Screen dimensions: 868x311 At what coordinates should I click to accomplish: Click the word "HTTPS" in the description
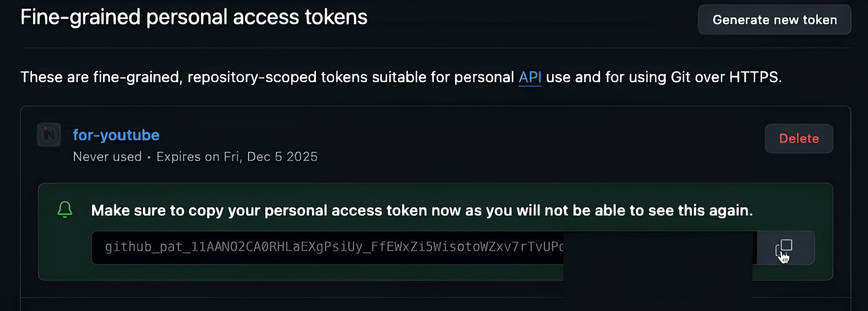point(755,77)
